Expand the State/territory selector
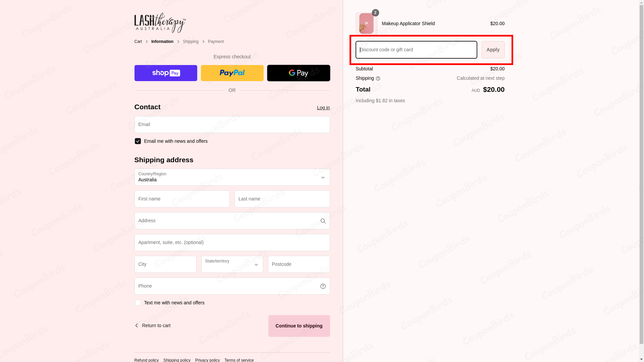The height and width of the screenshot is (362, 644). tap(232, 264)
